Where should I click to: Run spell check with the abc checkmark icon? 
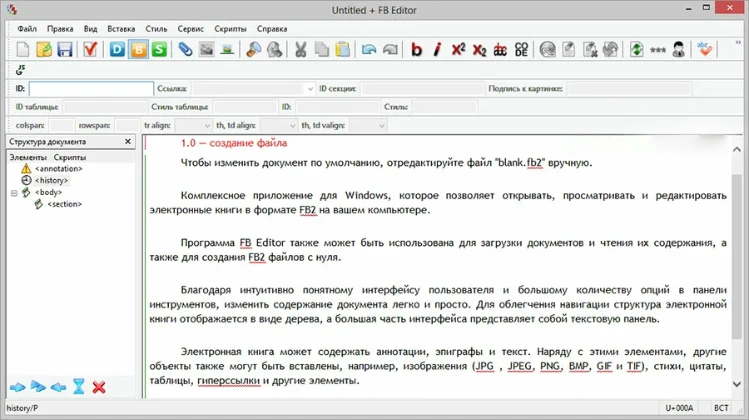pyautogui.click(x=705, y=49)
